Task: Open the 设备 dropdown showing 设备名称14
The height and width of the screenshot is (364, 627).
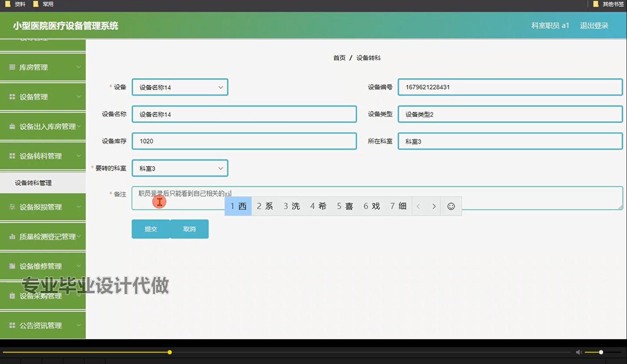Action: click(179, 87)
